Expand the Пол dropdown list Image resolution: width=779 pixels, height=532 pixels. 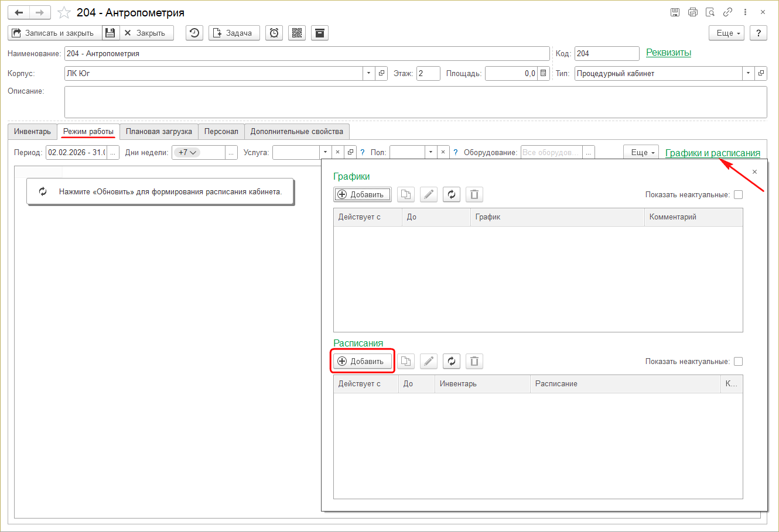(430, 152)
